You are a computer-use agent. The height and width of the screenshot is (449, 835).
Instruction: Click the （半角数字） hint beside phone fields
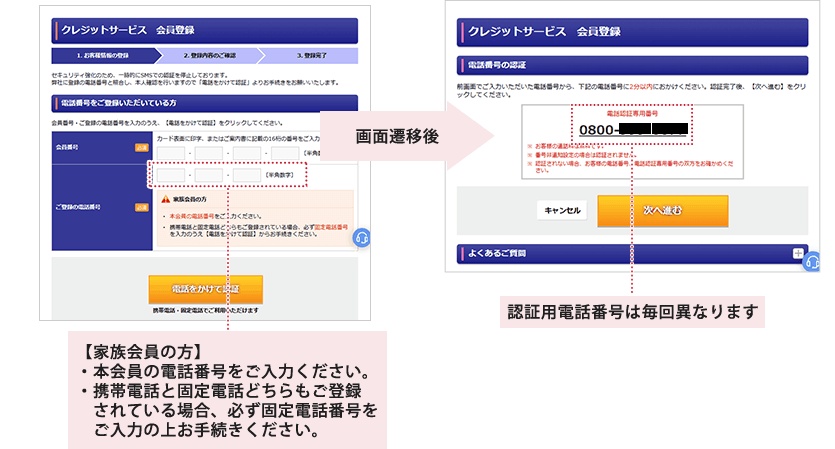point(280,175)
